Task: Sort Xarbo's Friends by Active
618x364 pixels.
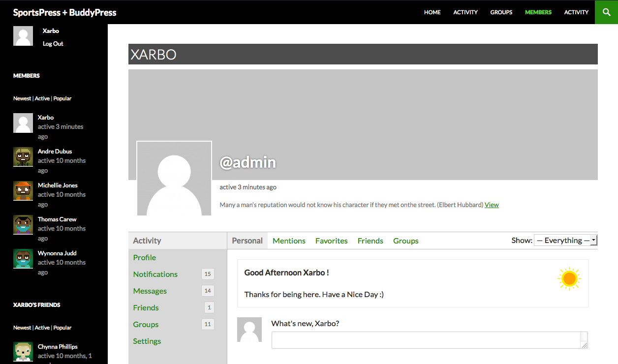Action: click(42, 328)
